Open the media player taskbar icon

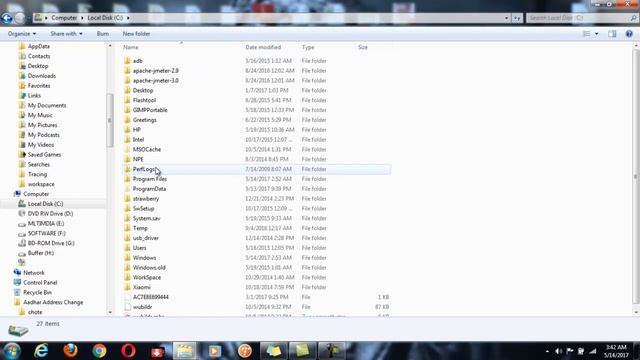pos(215,351)
